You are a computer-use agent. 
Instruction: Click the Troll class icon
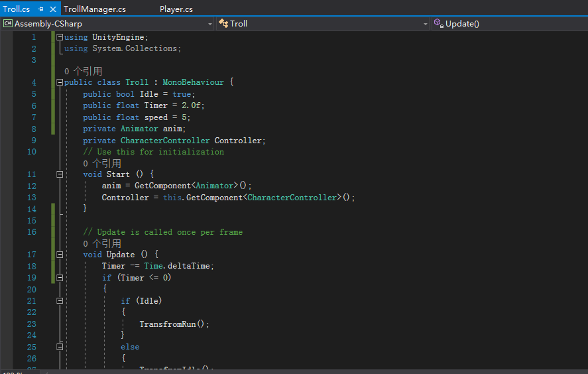click(x=223, y=24)
